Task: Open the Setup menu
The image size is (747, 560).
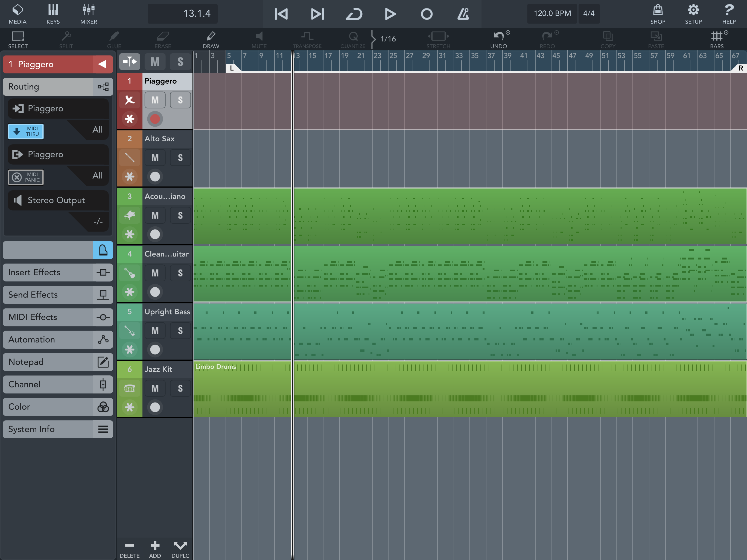Action: pyautogui.click(x=693, y=14)
